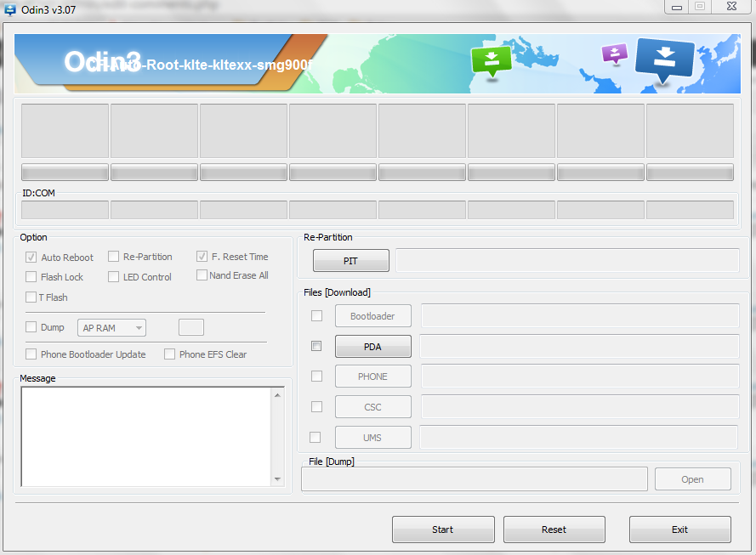This screenshot has width=756, height=555.
Task: Enable the LED Control checkbox
Action: tap(113, 276)
